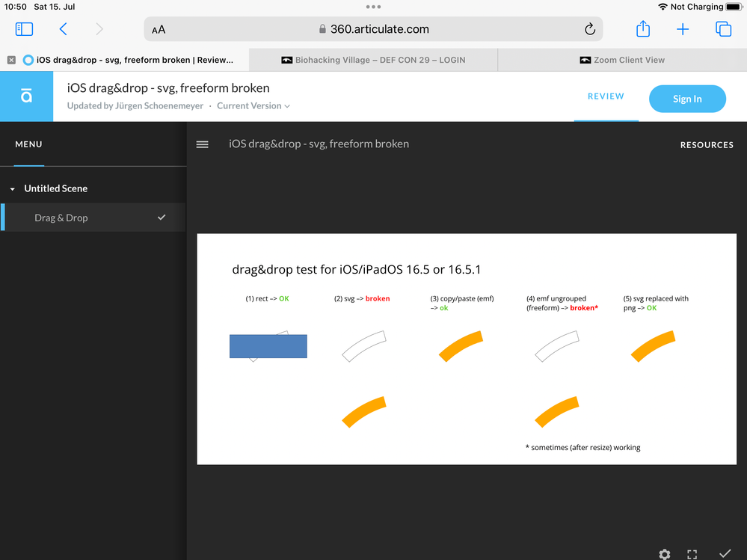Close the iOS drag&drop tab
Image resolution: width=747 pixels, height=560 pixels.
(11, 60)
